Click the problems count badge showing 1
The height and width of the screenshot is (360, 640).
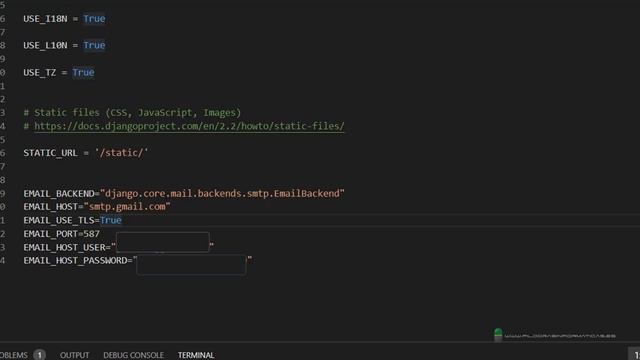40,355
